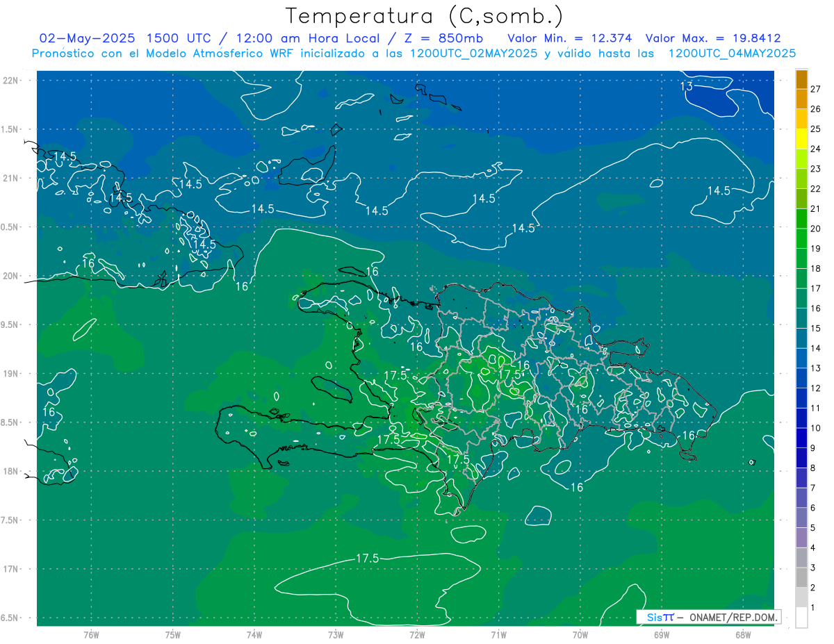Click the 71W longitude axis label
834x644 pixels.
(x=498, y=634)
